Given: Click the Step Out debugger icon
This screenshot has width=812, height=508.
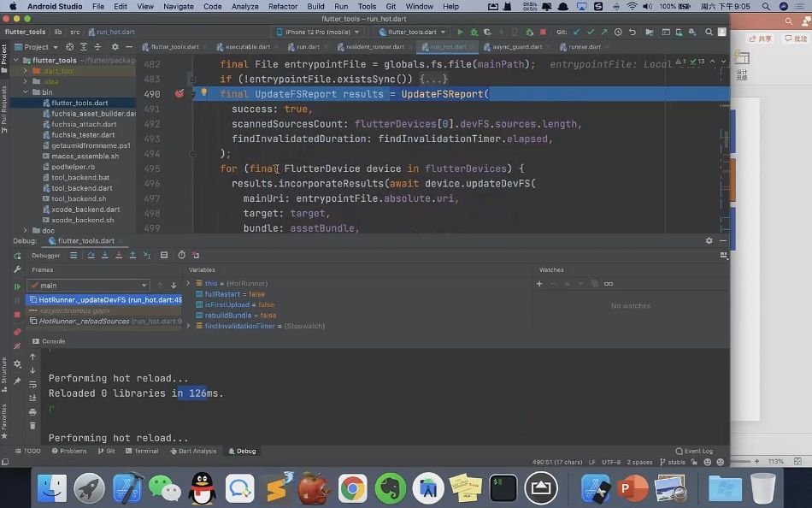Looking at the screenshot, I should pos(132,255).
